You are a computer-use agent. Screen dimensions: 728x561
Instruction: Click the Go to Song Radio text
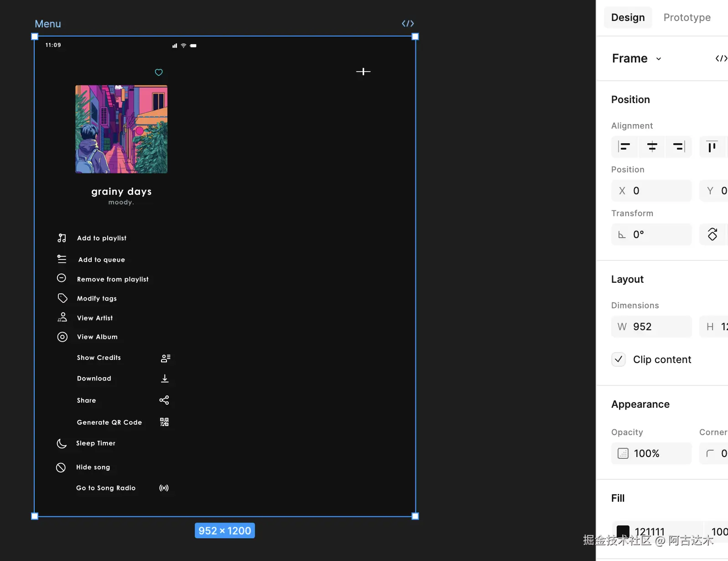106,488
